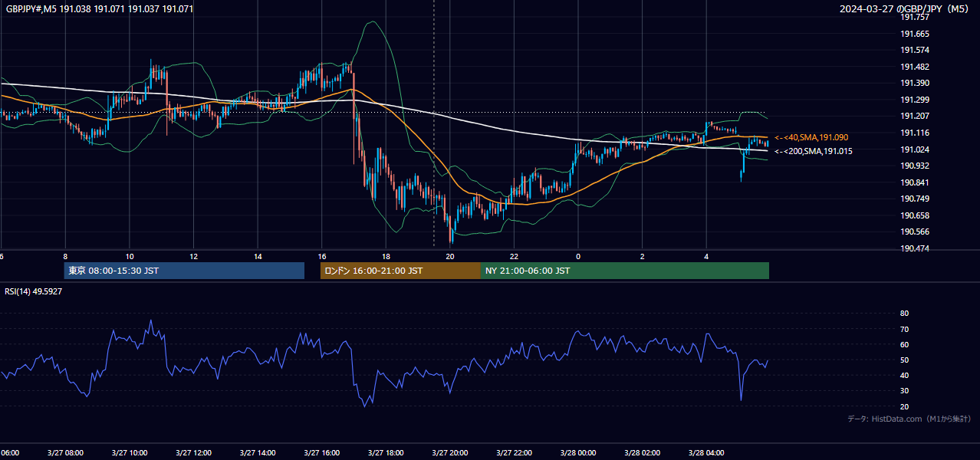Click the HistData.com data source credit
Image resolution: width=980 pixels, height=460 pixels.
point(909,419)
